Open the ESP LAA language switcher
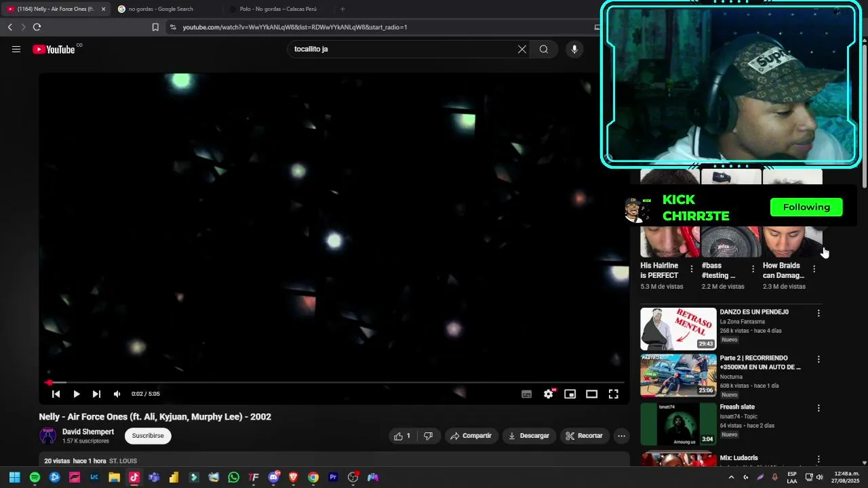The height and width of the screenshot is (488, 868). pos(792,477)
